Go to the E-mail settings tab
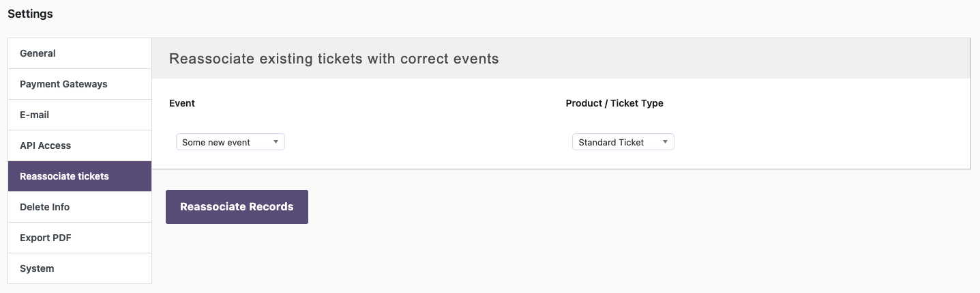Image resolution: width=980 pixels, height=293 pixels. pos(35,115)
